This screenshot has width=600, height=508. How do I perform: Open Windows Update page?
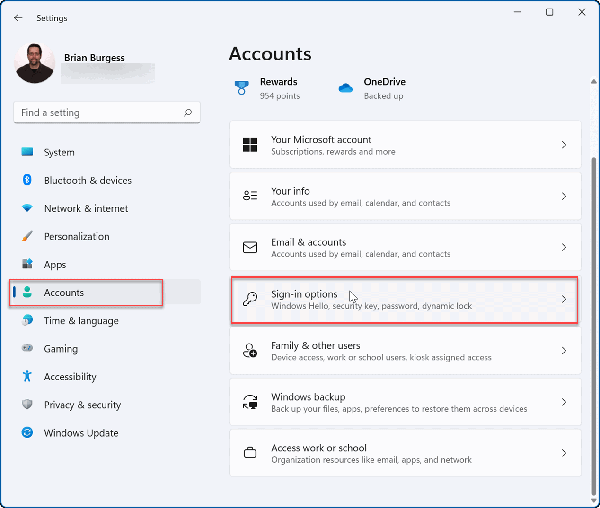point(107,433)
